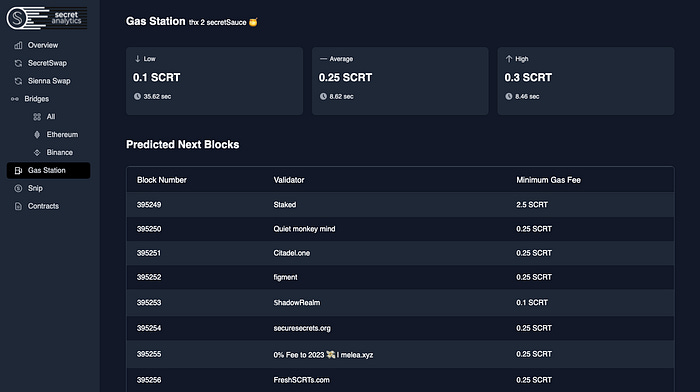
Task: Click the up arrow icon beside High
Action: [508, 58]
